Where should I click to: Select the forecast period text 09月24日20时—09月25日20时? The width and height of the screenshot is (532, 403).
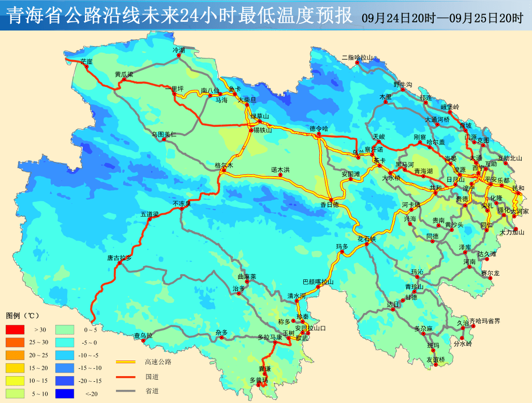pos(442,18)
